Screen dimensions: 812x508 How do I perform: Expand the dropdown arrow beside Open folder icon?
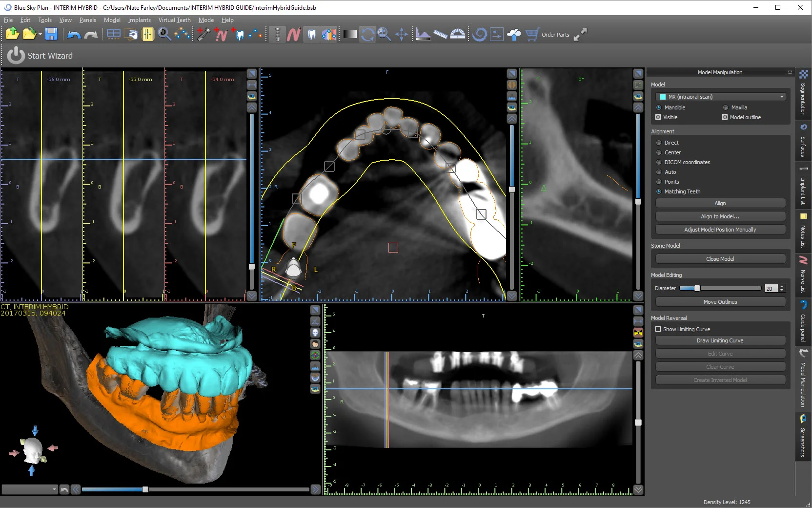click(x=40, y=35)
